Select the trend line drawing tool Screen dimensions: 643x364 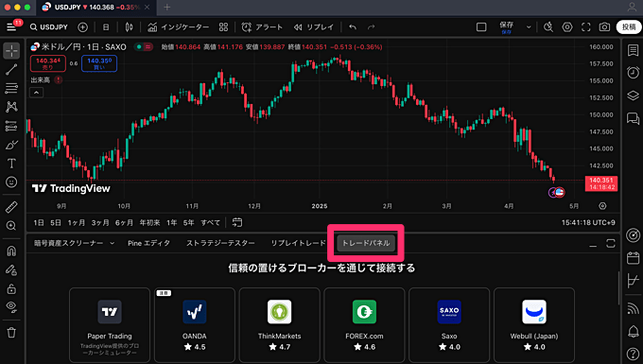pyautogui.click(x=11, y=69)
